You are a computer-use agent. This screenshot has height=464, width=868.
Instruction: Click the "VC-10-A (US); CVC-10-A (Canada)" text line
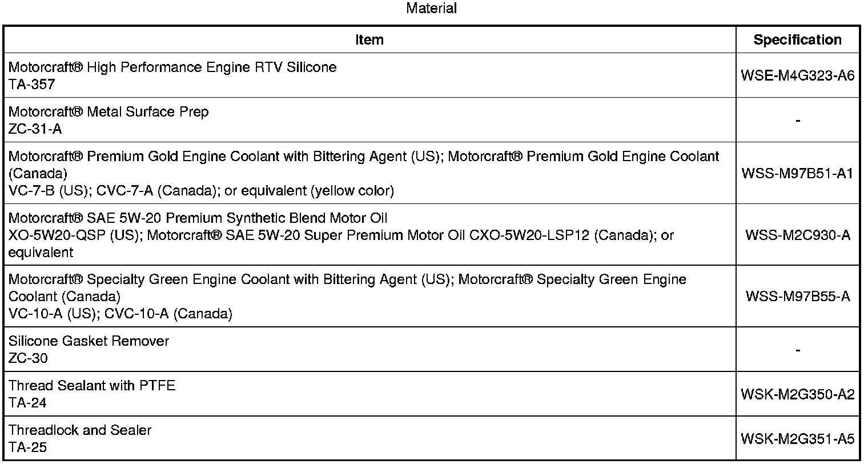coord(120,314)
